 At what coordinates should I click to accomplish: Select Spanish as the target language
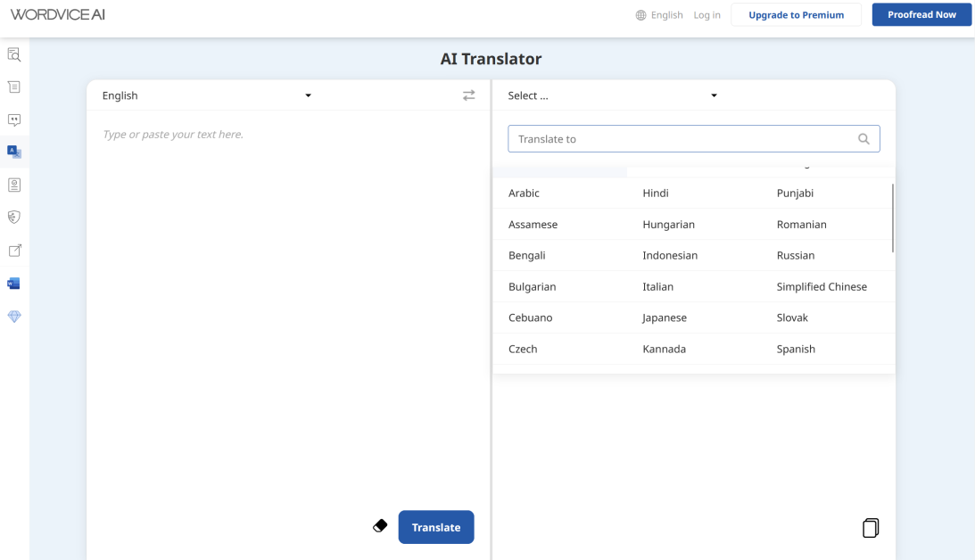[x=796, y=349]
